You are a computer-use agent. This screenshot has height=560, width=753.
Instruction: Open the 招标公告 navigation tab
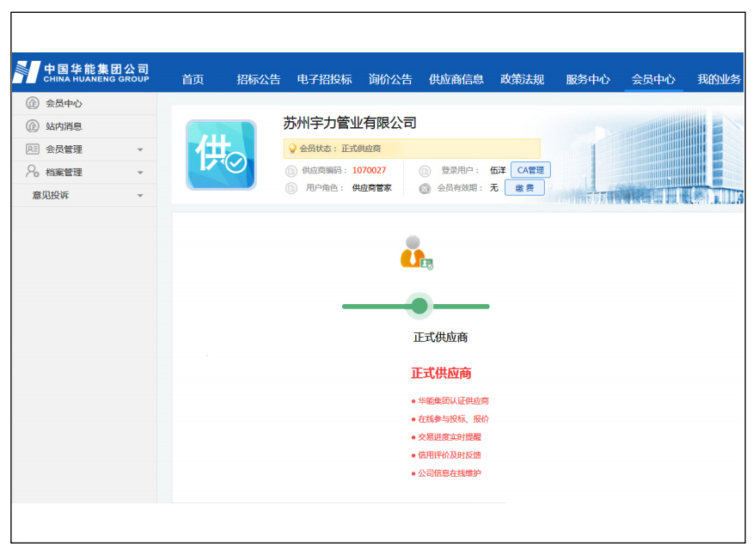(259, 79)
